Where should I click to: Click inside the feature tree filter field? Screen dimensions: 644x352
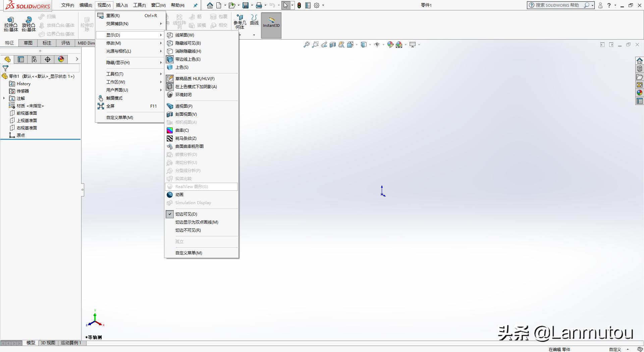[40, 68]
